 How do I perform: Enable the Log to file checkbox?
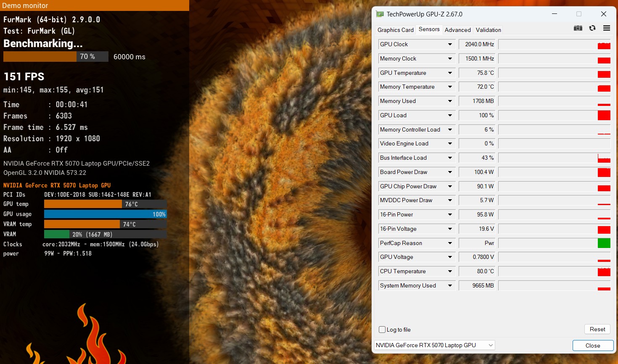pos(382,330)
